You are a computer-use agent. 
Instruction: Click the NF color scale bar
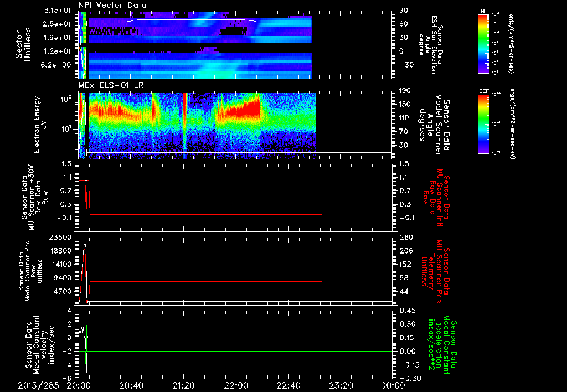click(x=484, y=43)
